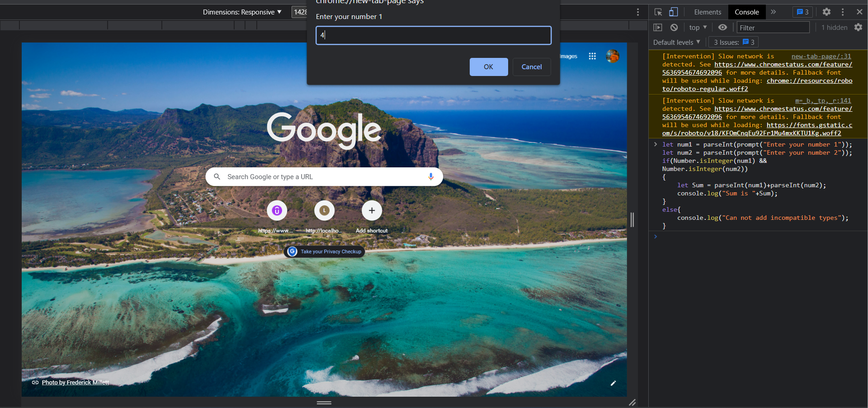Click the '1 hidden' message count
Screen dimensions: 868x408
(x=835, y=28)
